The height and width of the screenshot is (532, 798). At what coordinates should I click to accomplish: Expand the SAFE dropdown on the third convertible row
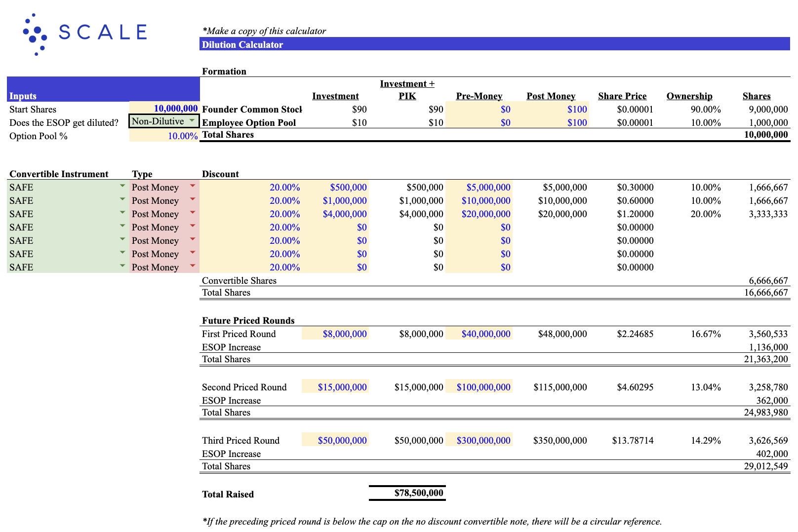(x=122, y=214)
